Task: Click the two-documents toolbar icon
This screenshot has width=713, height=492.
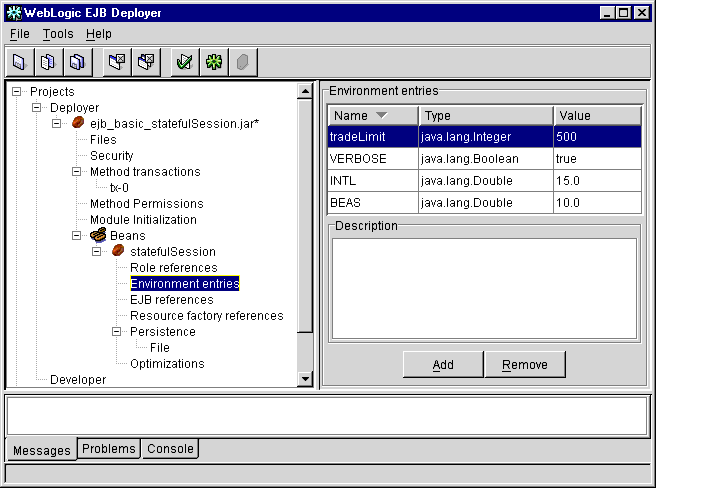Action: click(x=47, y=62)
